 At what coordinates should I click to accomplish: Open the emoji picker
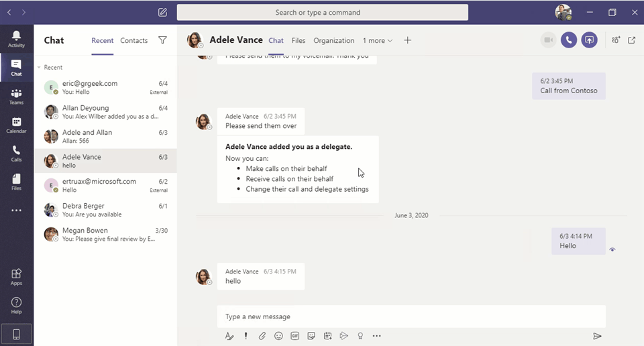(278, 336)
